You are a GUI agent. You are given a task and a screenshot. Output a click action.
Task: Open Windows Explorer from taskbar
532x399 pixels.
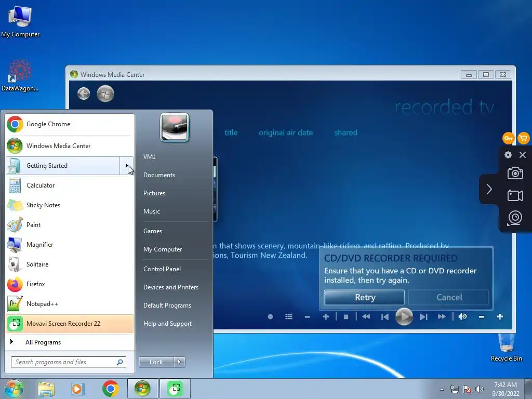coord(46,389)
